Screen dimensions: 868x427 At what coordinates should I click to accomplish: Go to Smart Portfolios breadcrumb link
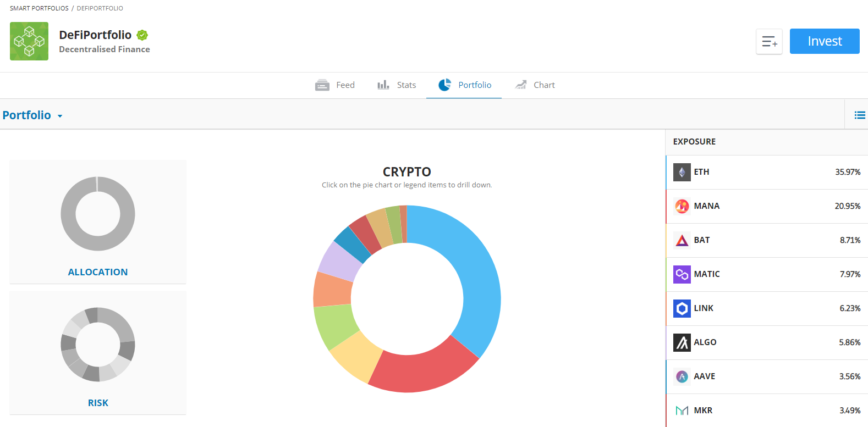click(39, 8)
